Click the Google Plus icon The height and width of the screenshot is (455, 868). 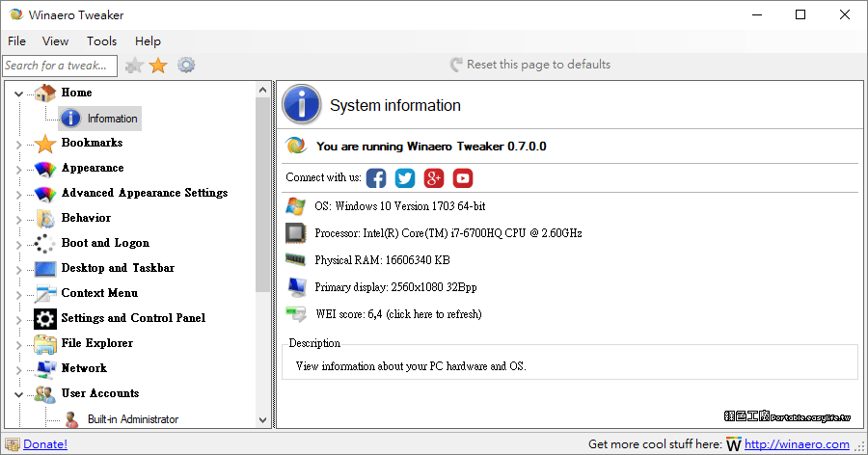(433, 178)
